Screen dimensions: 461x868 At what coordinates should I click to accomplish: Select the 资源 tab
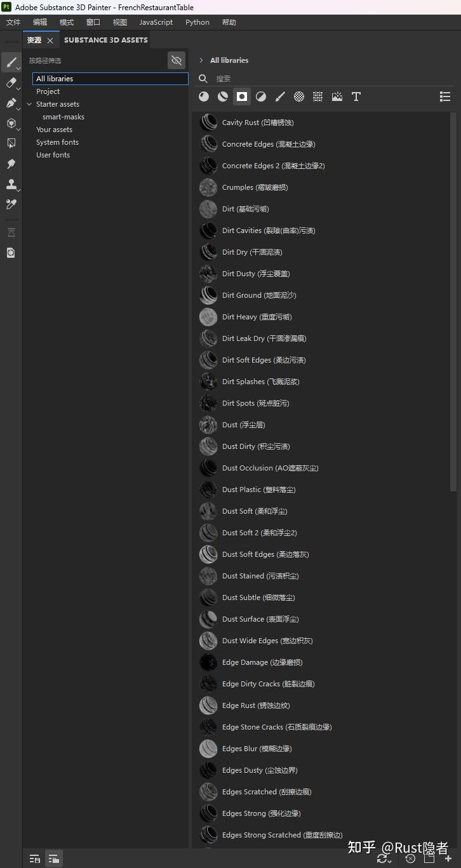(34, 40)
